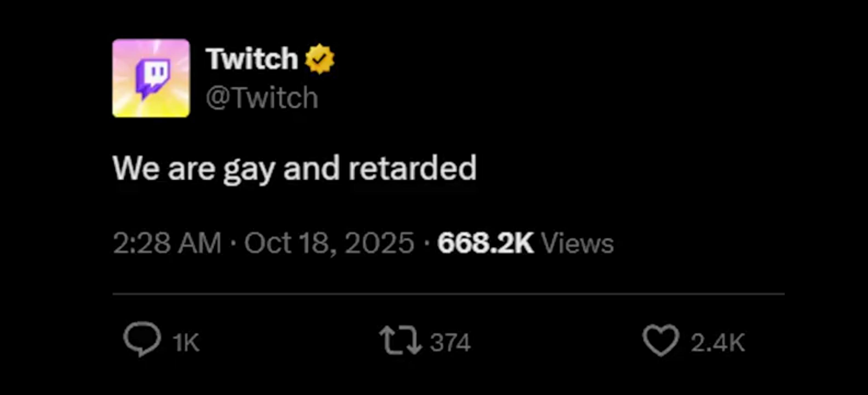
Task: Click the 1K replies count
Action: [186, 343]
